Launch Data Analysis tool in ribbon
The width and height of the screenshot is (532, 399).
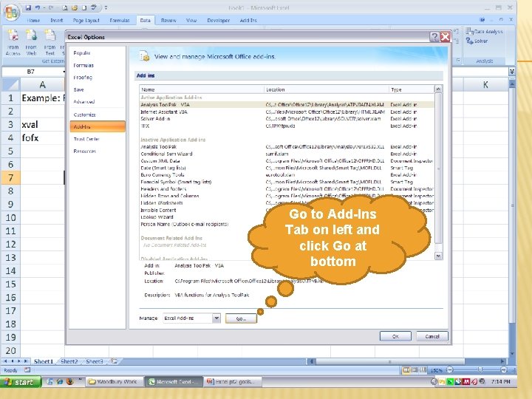pyautogui.click(x=485, y=32)
